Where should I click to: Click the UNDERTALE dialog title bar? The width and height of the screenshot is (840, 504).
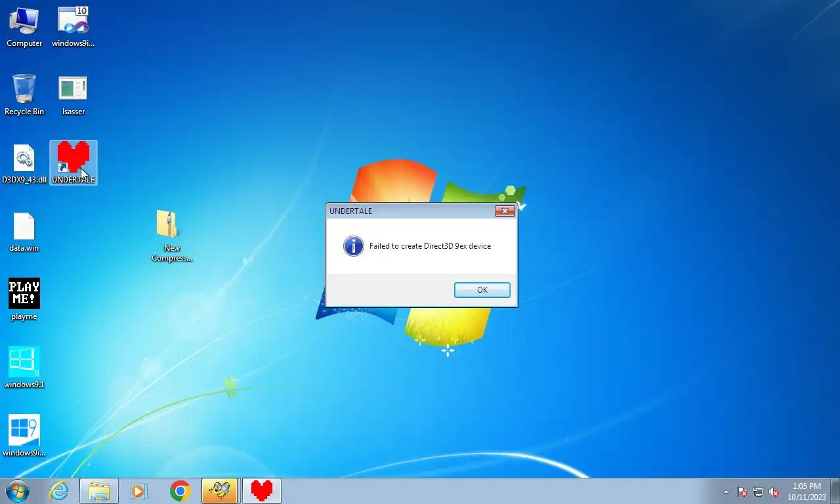click(410, 211)
